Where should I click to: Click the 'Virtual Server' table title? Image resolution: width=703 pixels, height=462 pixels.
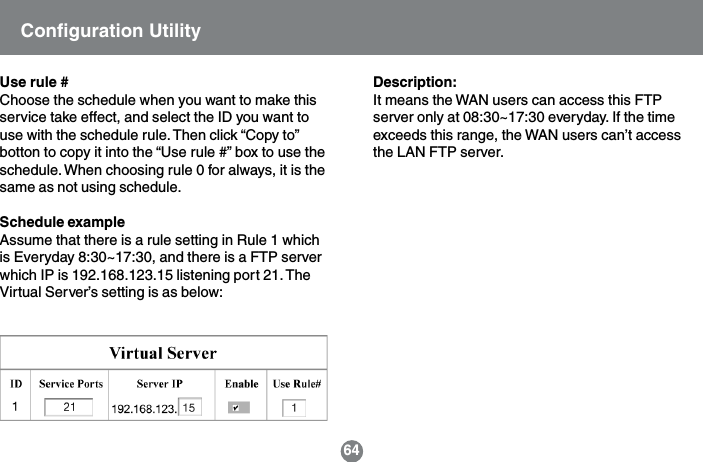point(163,353)
